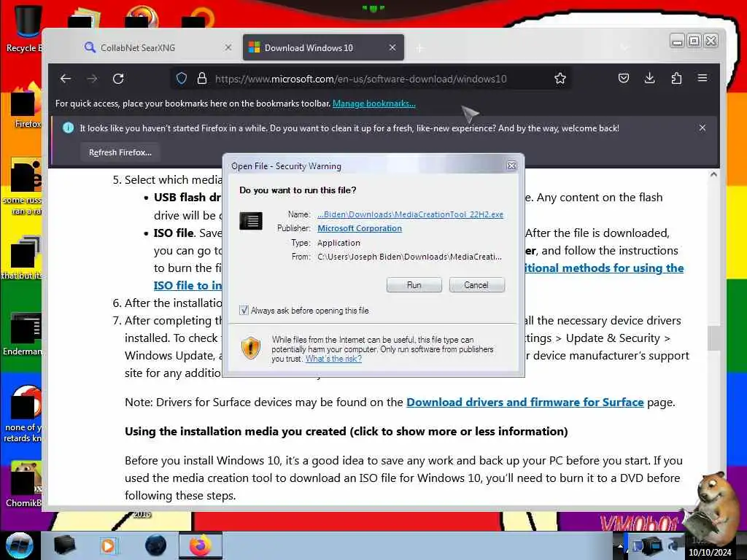
Task: Open Windows Start orb button
Action: [20, 545]
